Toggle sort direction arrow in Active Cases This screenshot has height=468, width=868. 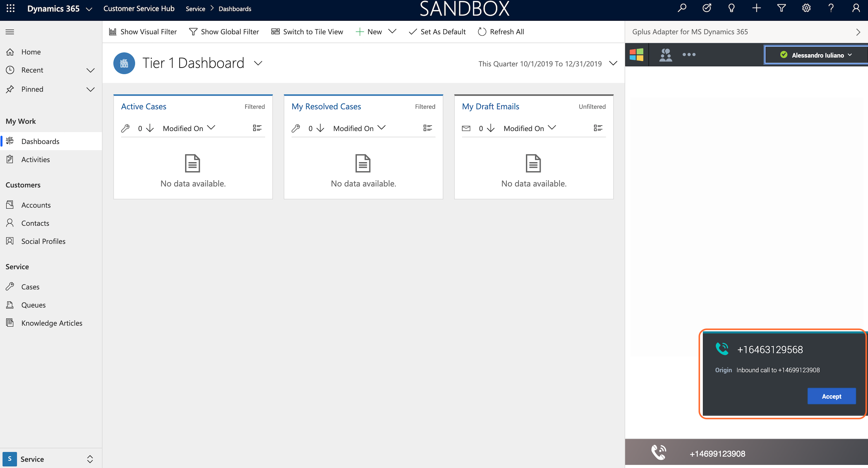[150, 128]
